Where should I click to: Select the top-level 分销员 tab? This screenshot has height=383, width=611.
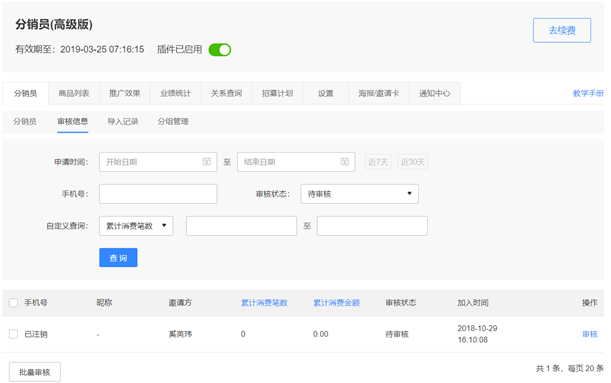(x=25, y=94)
